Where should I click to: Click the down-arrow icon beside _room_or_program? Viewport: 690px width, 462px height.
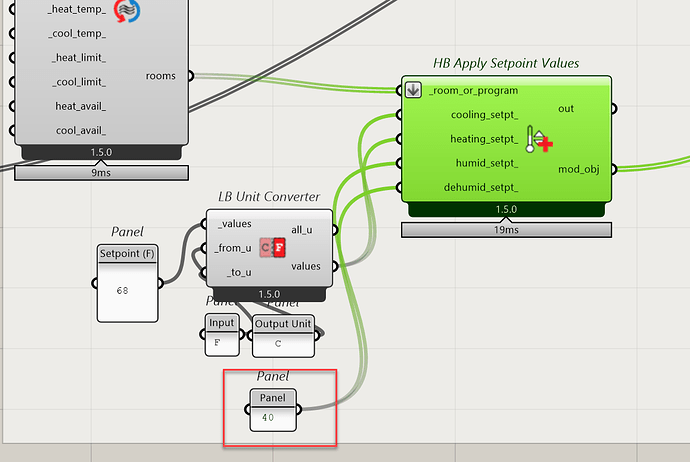[x=414, y=90]
